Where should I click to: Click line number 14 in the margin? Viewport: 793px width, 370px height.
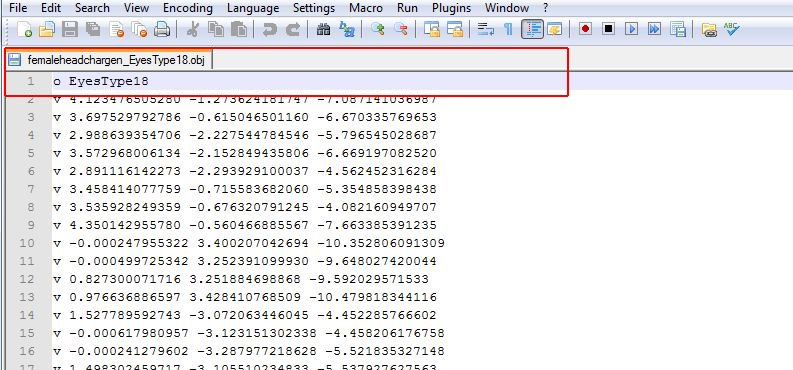coord(27,315)
